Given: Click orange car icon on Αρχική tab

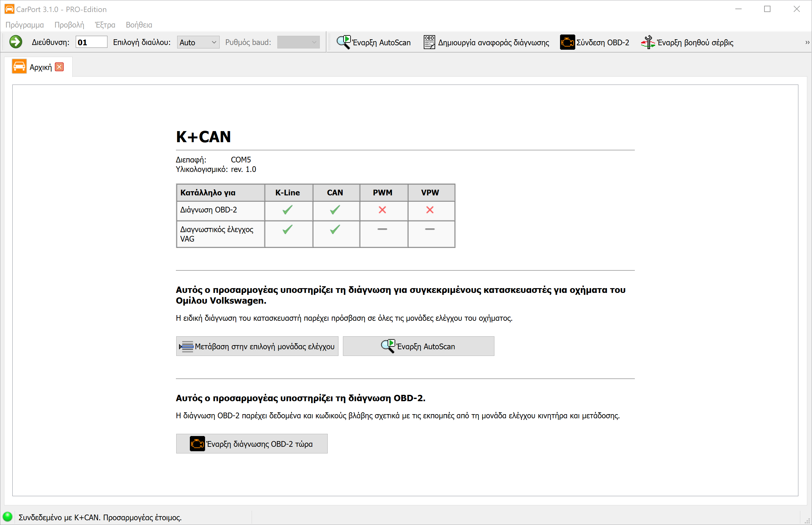Looking at the screenshot, I should click(x=19, y=66).
